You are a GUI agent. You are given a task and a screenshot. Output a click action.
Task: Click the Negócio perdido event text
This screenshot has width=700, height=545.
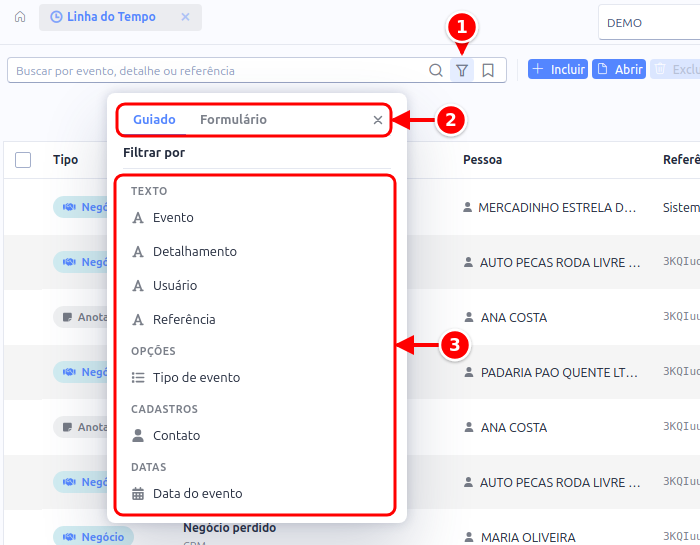[229, 528]
